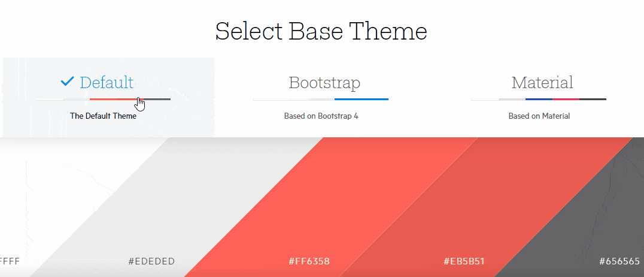The width and height of the screenshot is (644, 277).
Task: Click 'Based on Bootstrap 4' description
Action: tap(321, 116)
